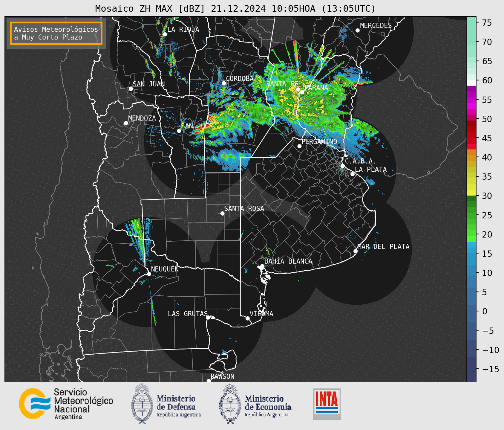Click the Córdoba city marker dot
Viewport: 504px width, 430px height.
tap(224, 83)
